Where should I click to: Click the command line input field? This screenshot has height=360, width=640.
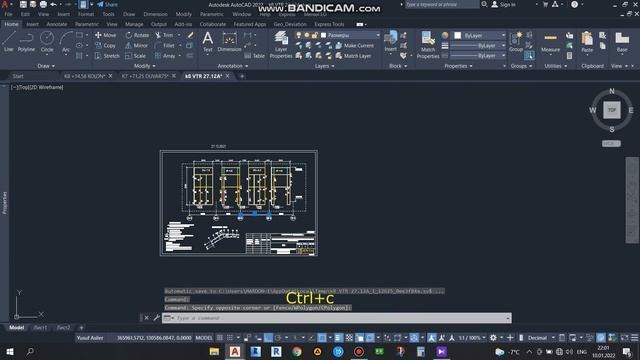337,318
